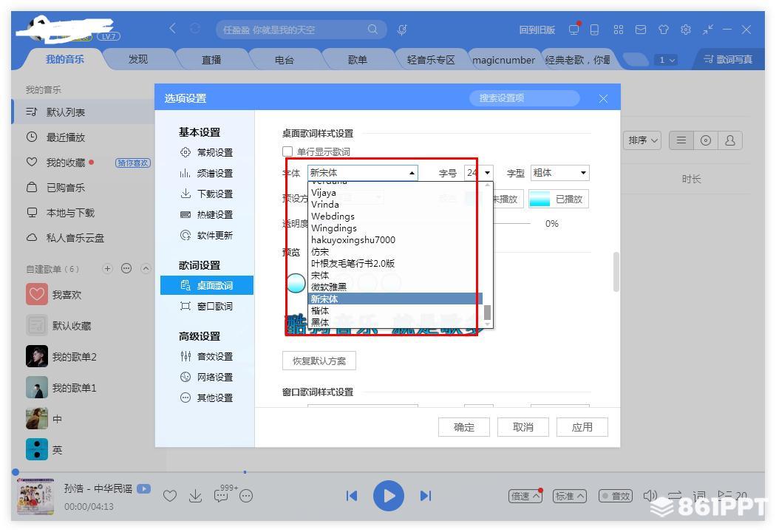Toggle the 音效 sound effect switch
This screenshot has height=532, width=776.
[616, 496]
